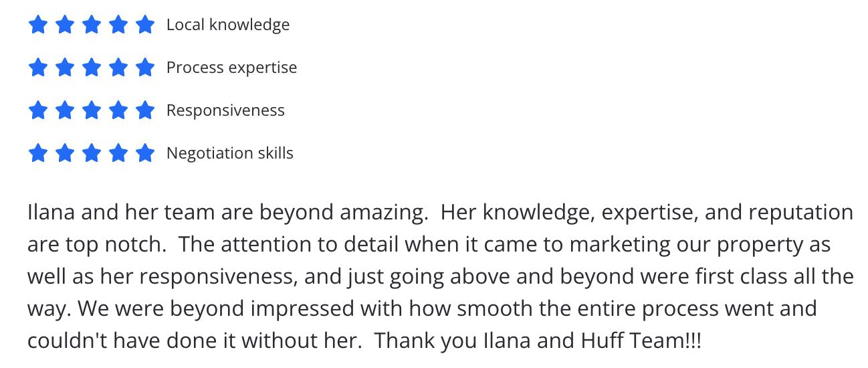Select fourth star in Process expertise row
Viewport: 868px width, 368px height.
point(118,68)
